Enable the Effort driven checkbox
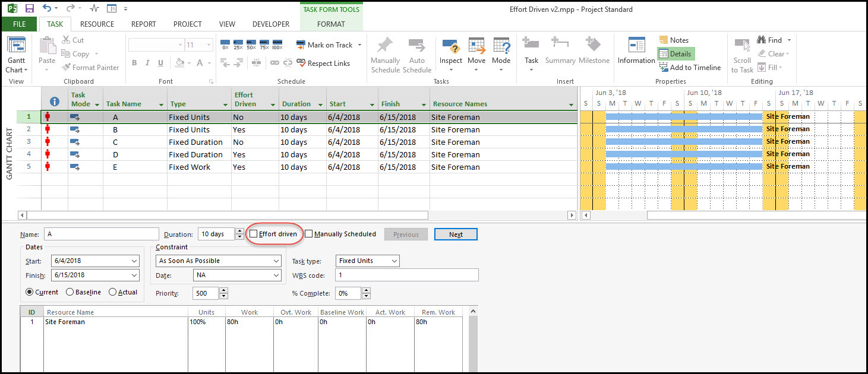 254,234
